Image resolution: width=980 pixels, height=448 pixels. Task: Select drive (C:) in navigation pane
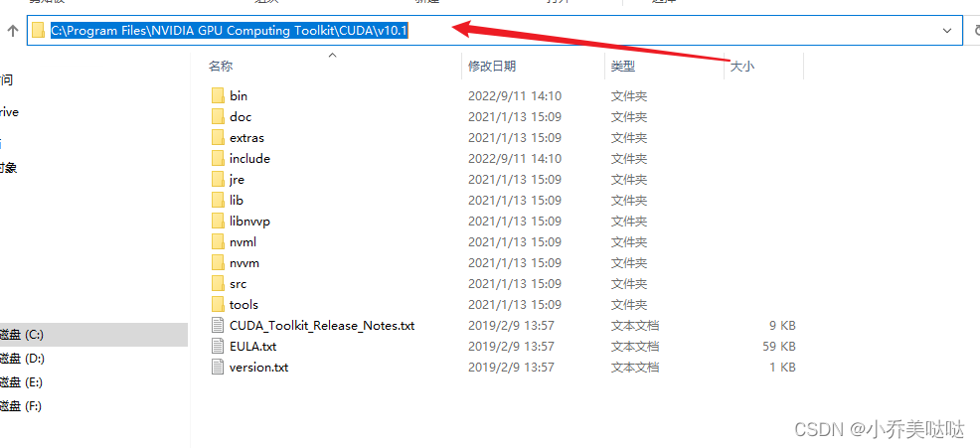[x=93, y=335]
